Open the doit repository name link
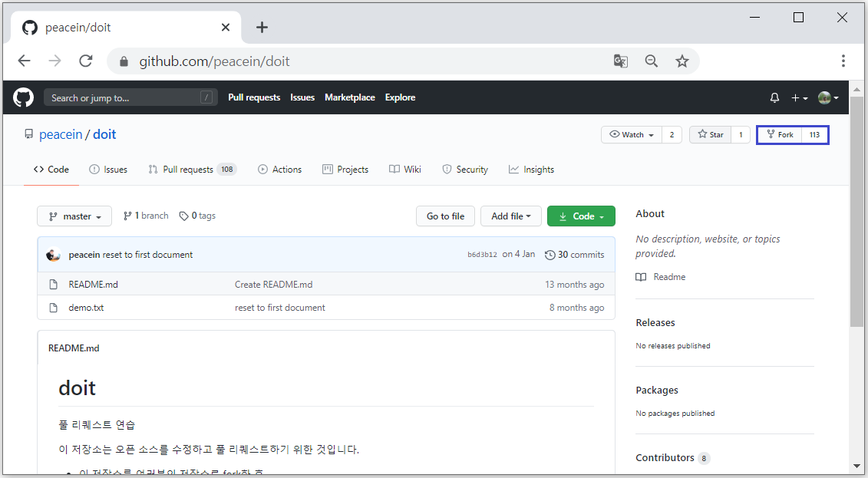This screenshot has width=868, height=478. pyautogui.click(x=104, y=134)
